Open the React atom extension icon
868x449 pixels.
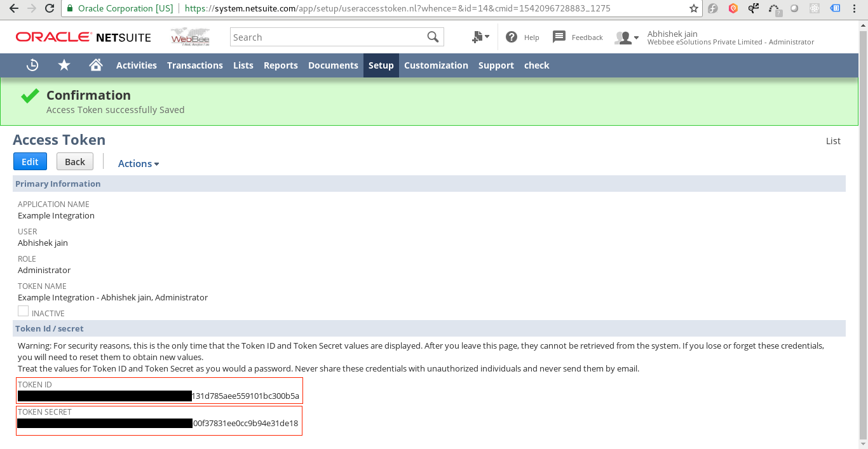[x=815, y=9]
